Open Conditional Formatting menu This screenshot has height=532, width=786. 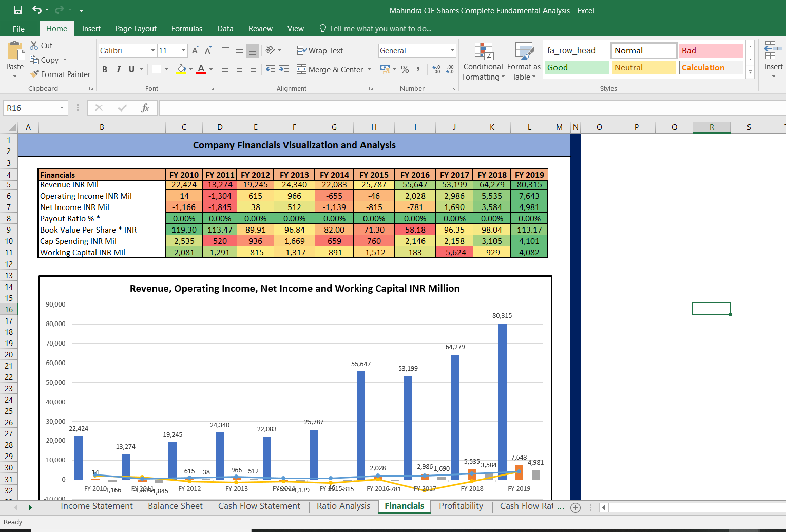[x=483, y=62]
